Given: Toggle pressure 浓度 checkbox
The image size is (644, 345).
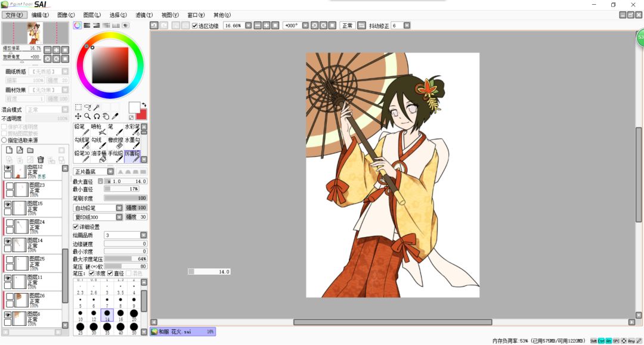Looking at the screenshot, I should (92, 273).
